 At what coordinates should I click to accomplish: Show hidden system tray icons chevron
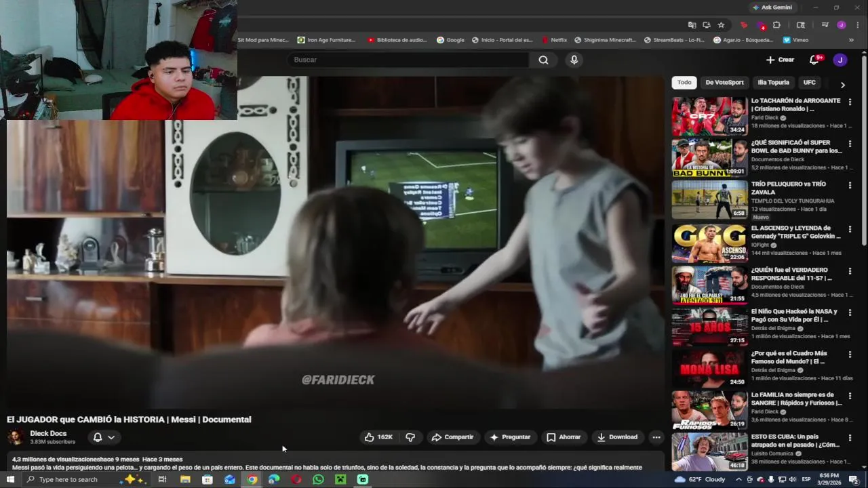738,479
